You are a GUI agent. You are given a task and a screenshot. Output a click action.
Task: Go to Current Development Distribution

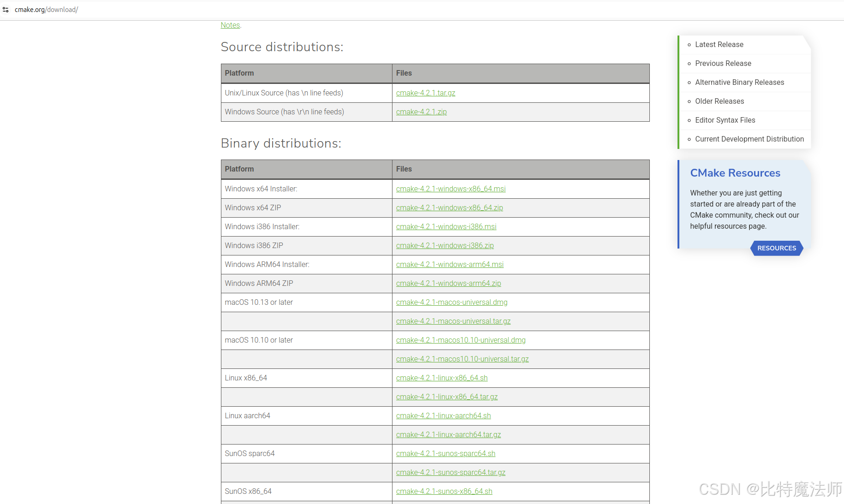[749, 139]
